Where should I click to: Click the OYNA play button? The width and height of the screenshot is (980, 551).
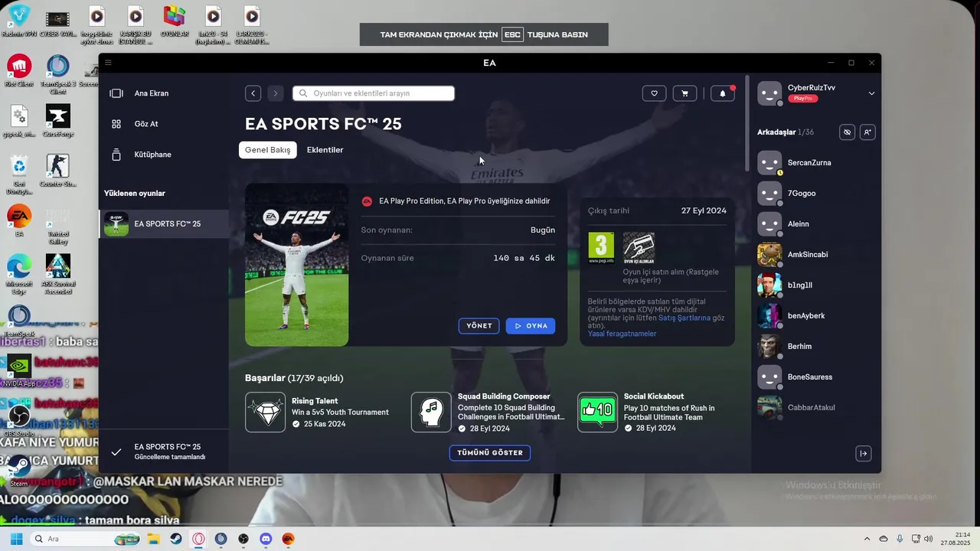pos(531,326)
